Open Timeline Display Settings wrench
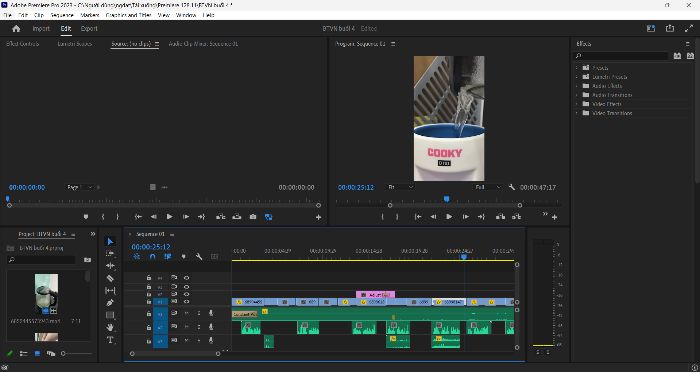The width and height of the screenshot is (700, 372). [x=199, y=257]
